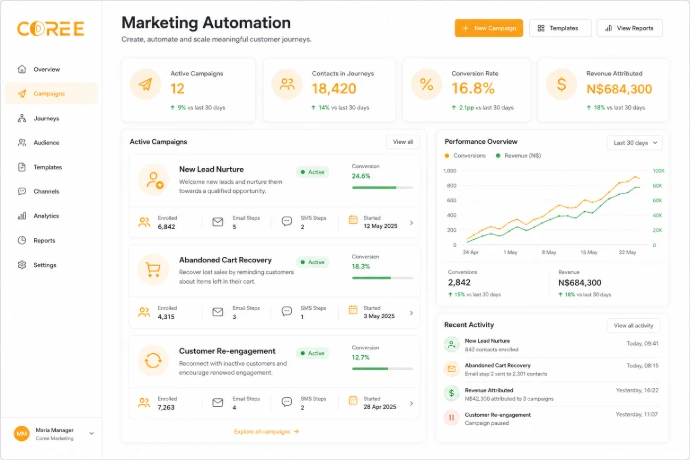690x460 pixels.
Task: Select Campaigns in sidebar
Action: coord(51,93)
